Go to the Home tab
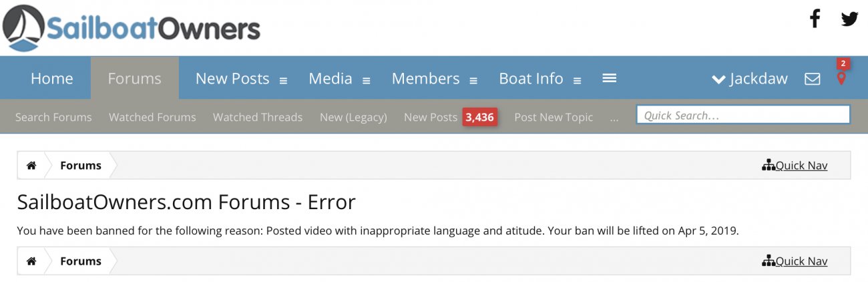This screenshot has width=868, height=282. click(x=52, y=78)
